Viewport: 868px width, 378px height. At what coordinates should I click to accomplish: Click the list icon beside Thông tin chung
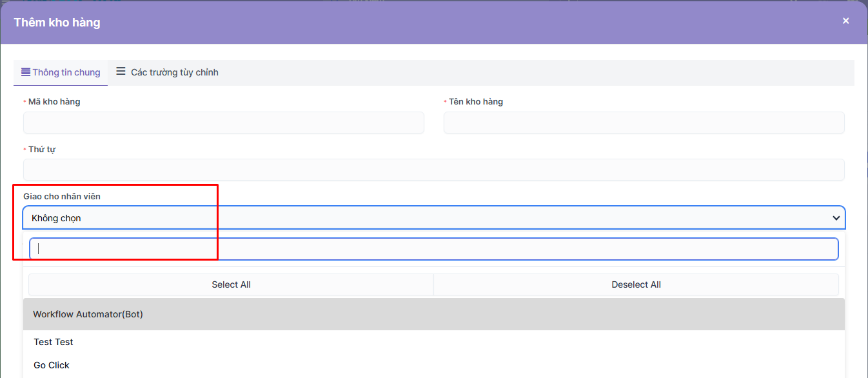tap(26, 72)
